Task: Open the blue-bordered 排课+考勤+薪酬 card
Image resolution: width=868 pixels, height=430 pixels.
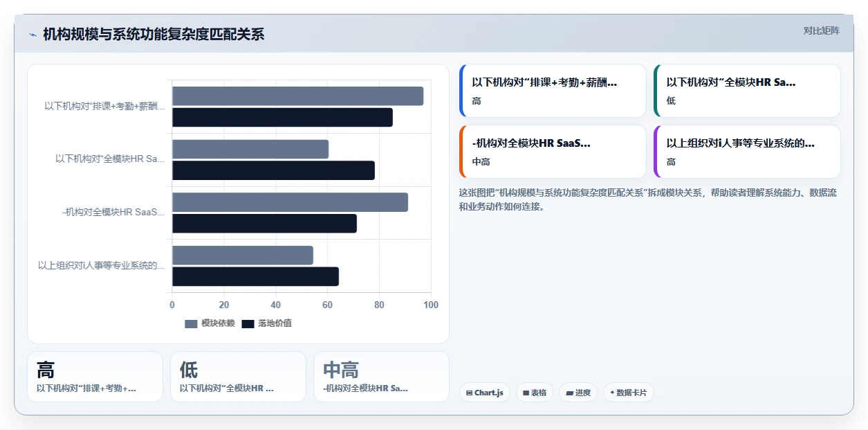Action: (x=553, y=91)
